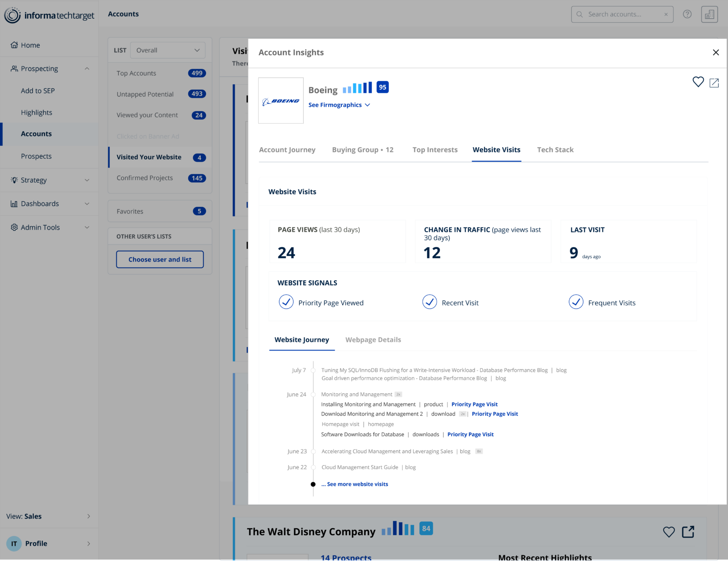Click the July 7 timeline marker
728x561 pixels.
(313, 371)
